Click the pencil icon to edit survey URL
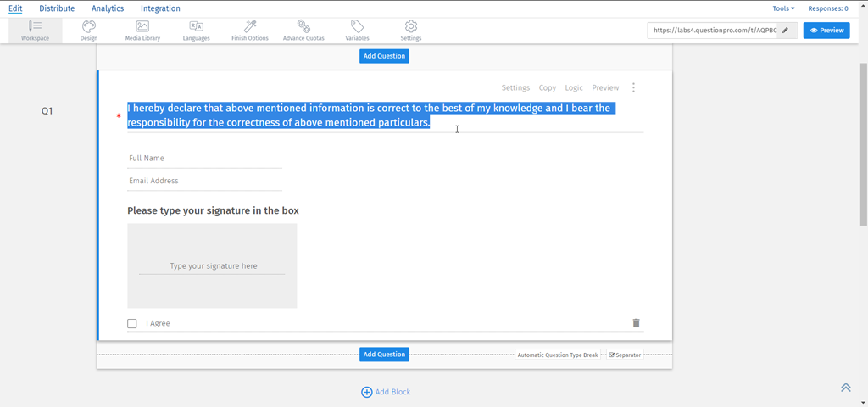 click(784, 31)
